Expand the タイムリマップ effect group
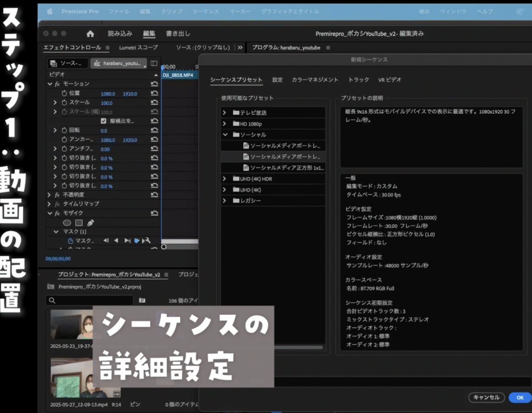 49,204
